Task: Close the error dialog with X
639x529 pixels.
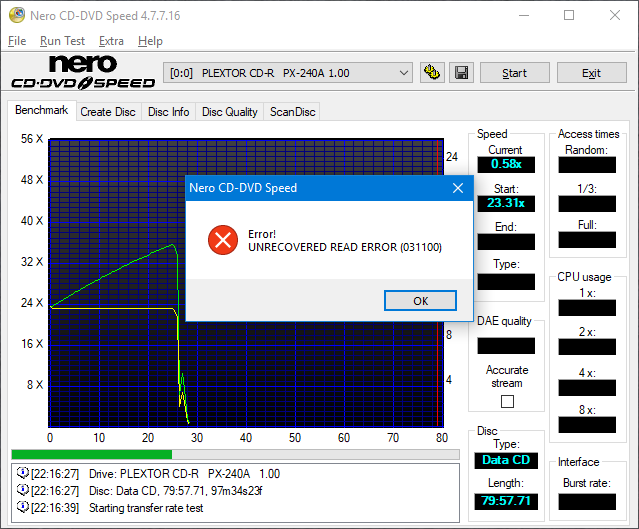Action: pos(458,188)
